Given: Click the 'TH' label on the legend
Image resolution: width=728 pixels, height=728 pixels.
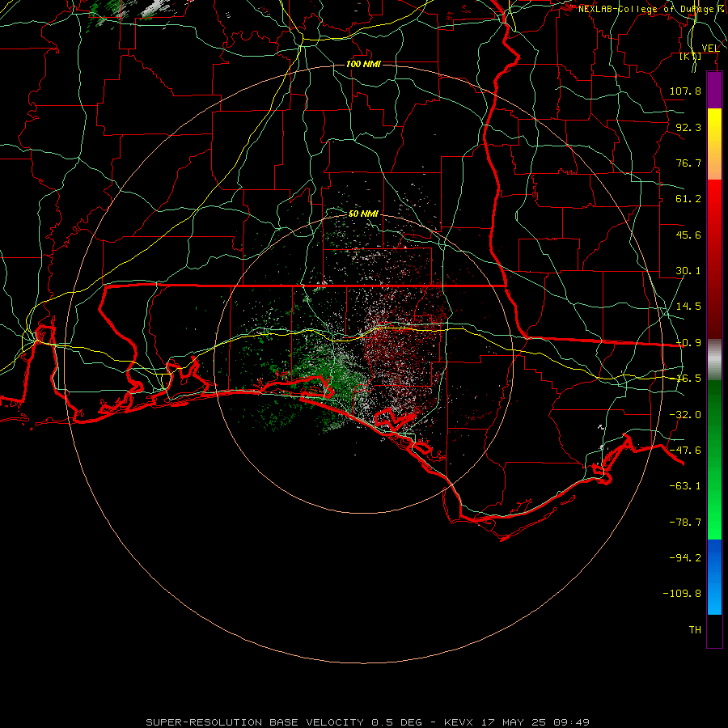Looking at the screenshot, I should tap(695, 630).
